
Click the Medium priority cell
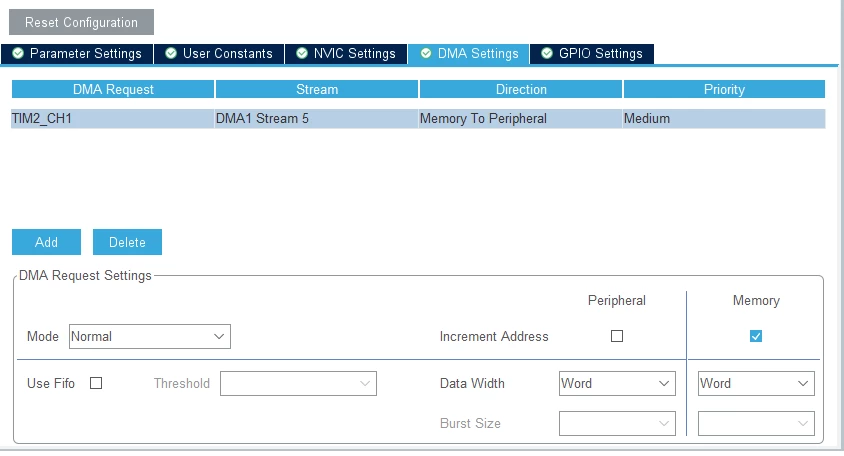[x=724, y=118]
